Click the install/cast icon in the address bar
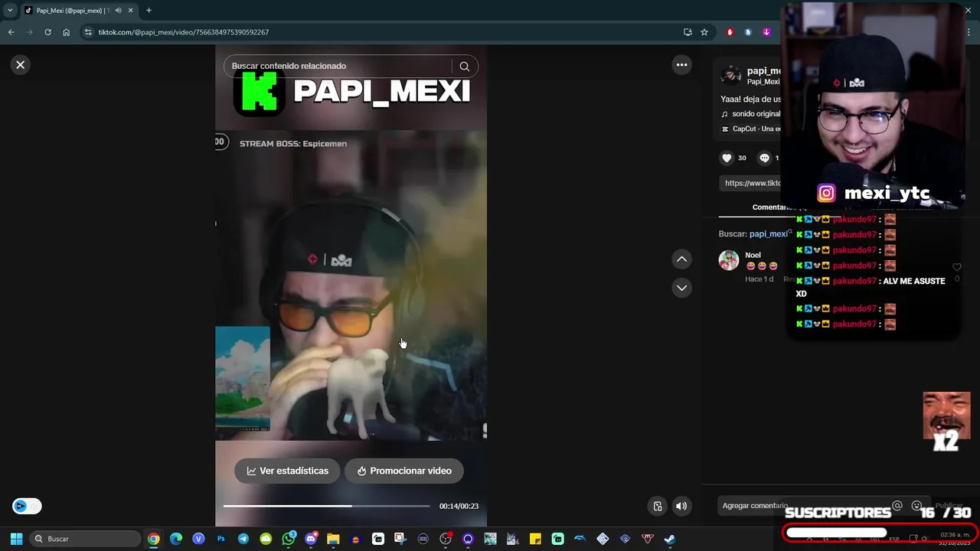 688,32
